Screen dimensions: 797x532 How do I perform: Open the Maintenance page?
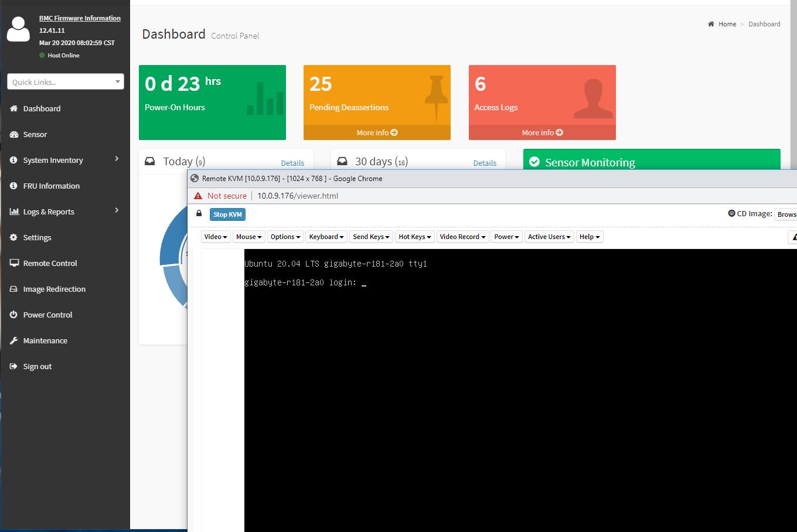[x=45, y=340]
